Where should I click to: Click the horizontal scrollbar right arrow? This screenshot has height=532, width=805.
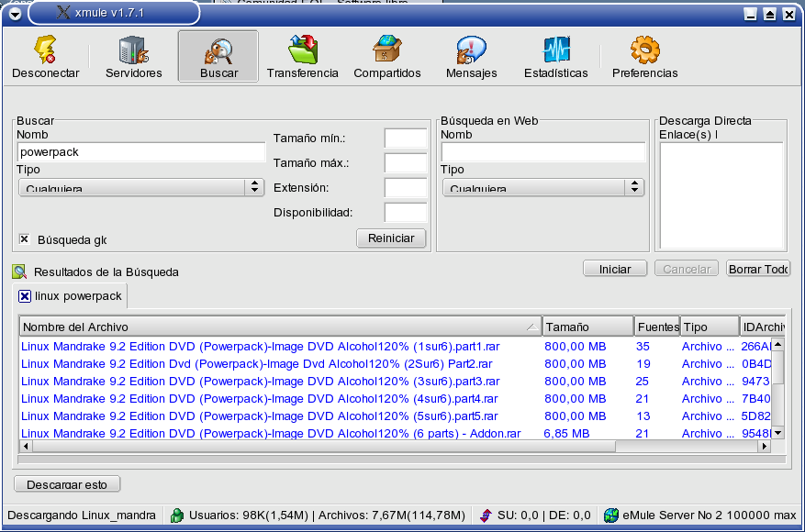tap(765, 447)
